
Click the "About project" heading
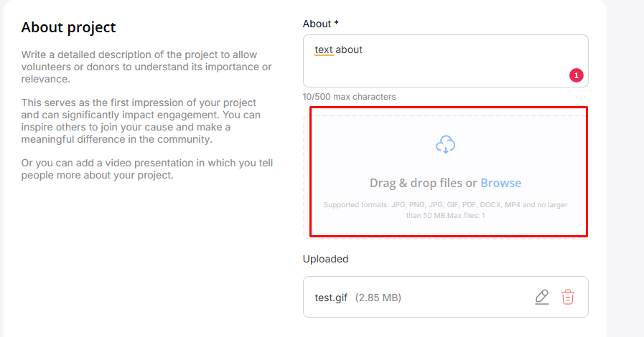coord(68,28)
